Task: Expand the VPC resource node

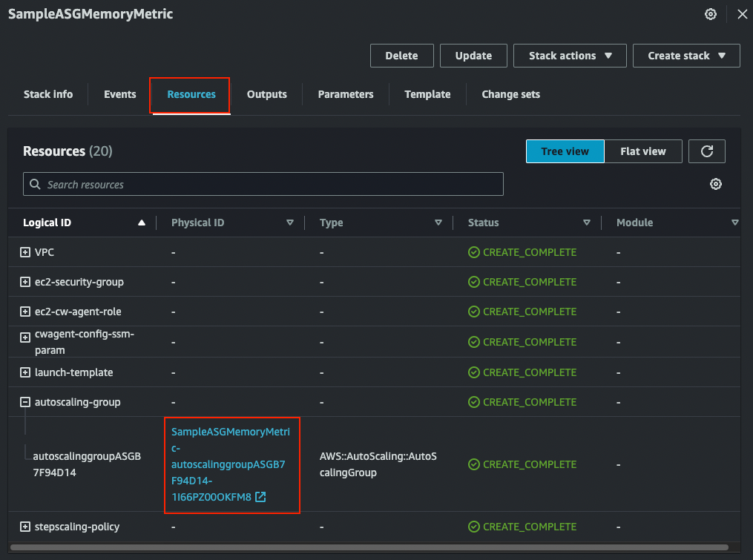Action: (x=25, y=252)
